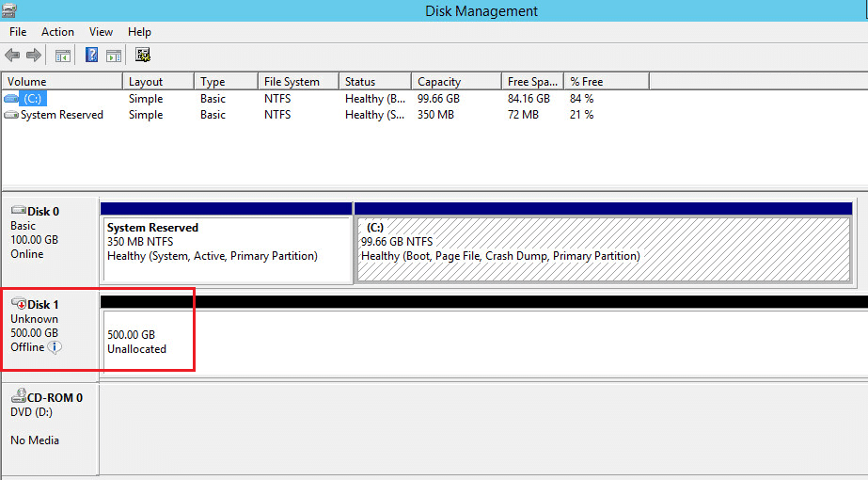Click the Offline status text of Disk 1
The width and height of the screenshot is (868, 480).
click(27, 347)
